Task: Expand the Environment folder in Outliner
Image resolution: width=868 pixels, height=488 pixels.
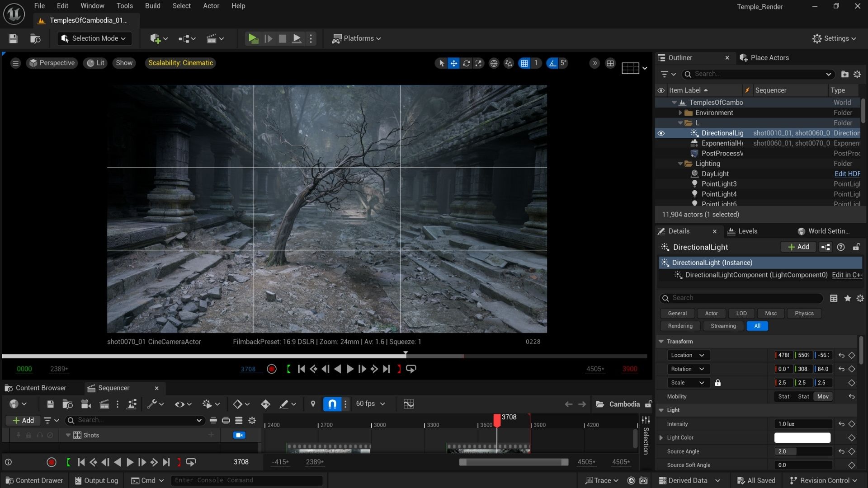Action: point(680,113)
